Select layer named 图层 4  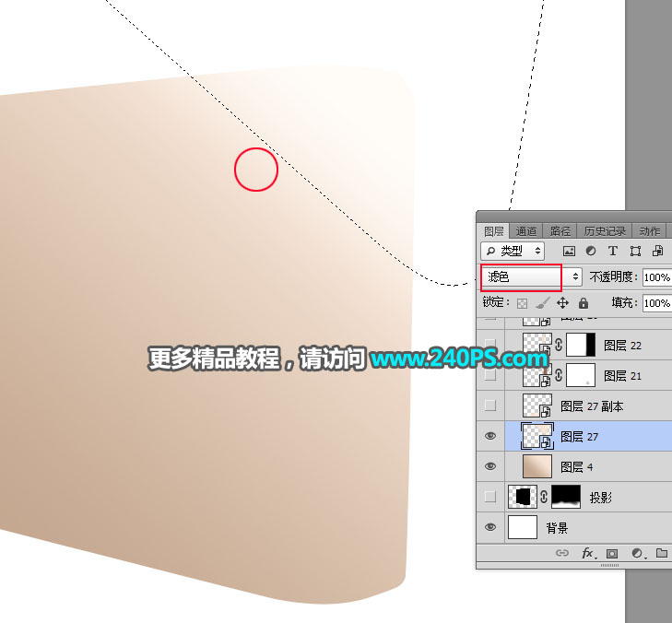[577, 467]
